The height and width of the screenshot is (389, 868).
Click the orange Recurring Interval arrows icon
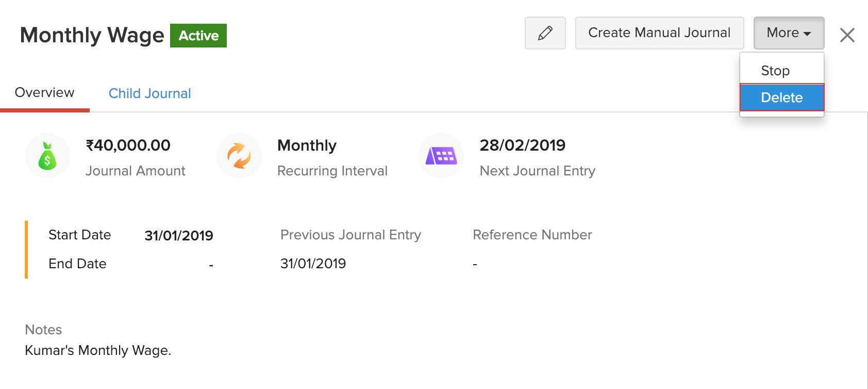[239, 156]
